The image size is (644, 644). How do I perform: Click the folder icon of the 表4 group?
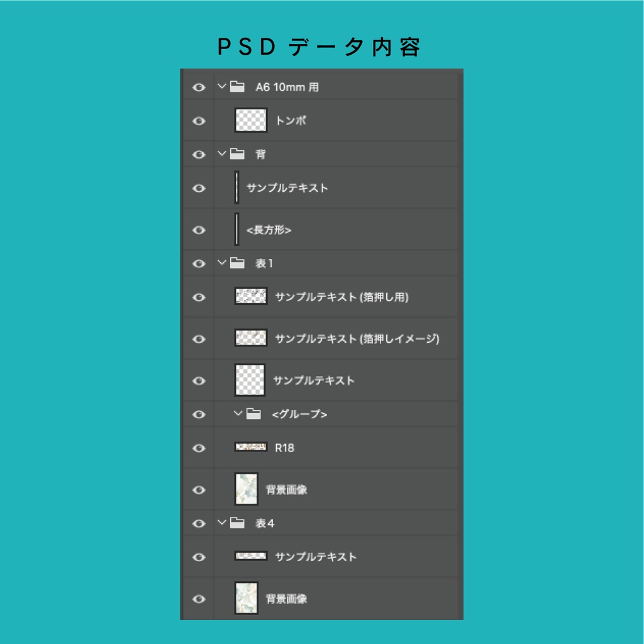point(237,523)
